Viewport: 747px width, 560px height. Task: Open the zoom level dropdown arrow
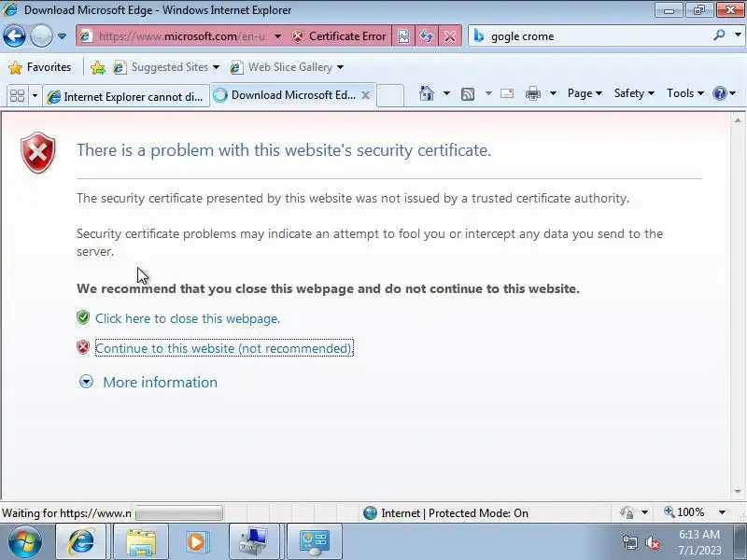click(x=722, y=512)
